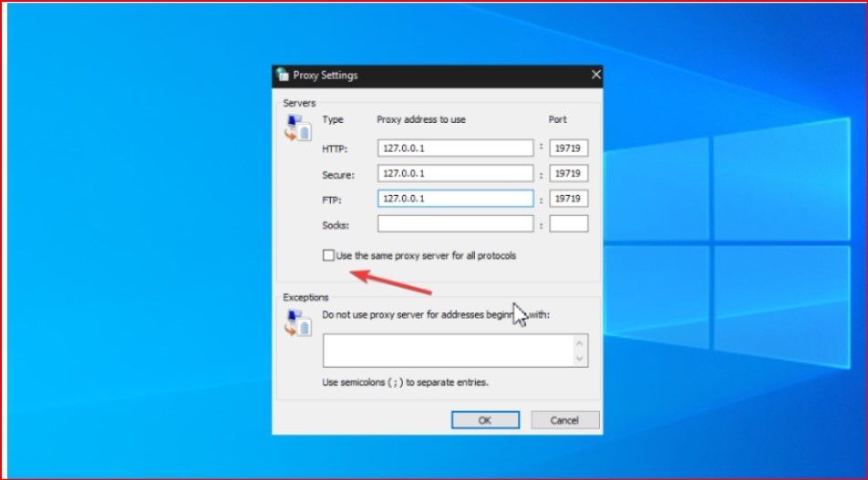Click 'Use semicolons ( ; ) to separate entries.' text
Screen dimensions: 868x480
coord(405,383)
